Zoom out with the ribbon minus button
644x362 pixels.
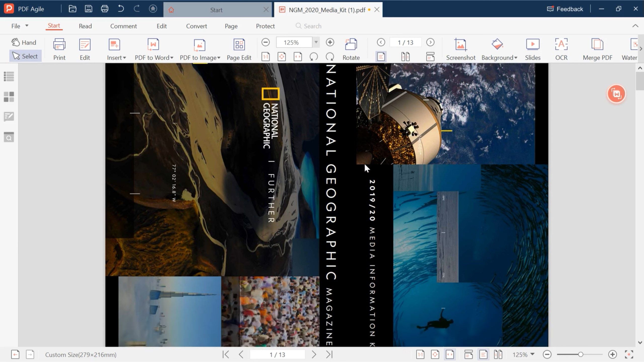265,42
